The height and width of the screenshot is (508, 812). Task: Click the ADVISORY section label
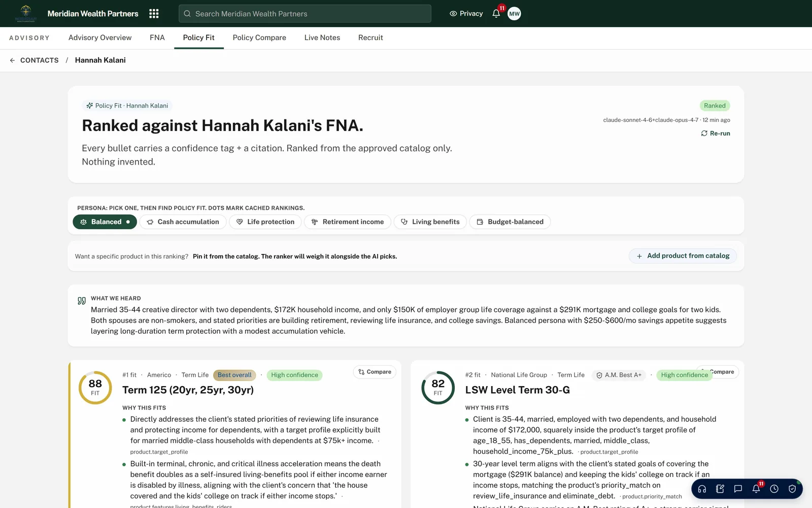[29, 38]
